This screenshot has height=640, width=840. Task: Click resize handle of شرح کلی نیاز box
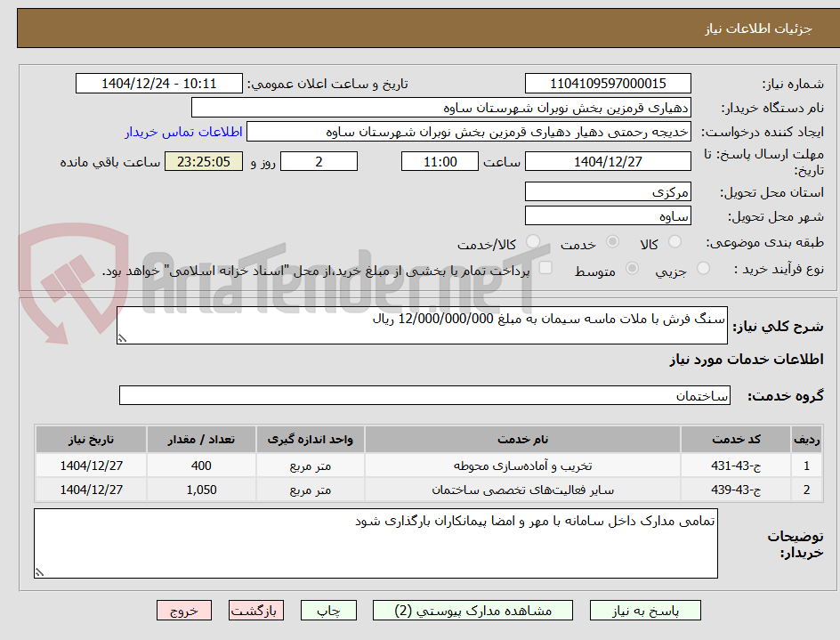[122, 338]
